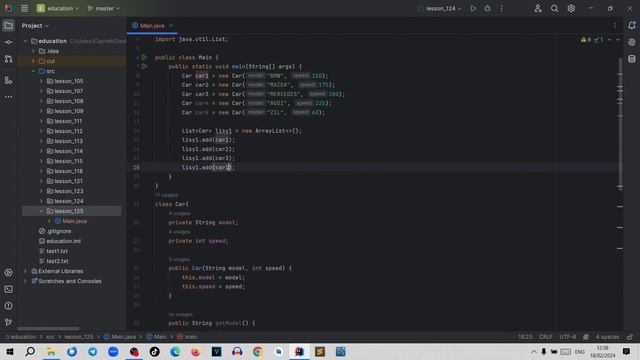This screenshot has height=360, width=640.
Task: Open Code With Me menu
Action: 538,8
